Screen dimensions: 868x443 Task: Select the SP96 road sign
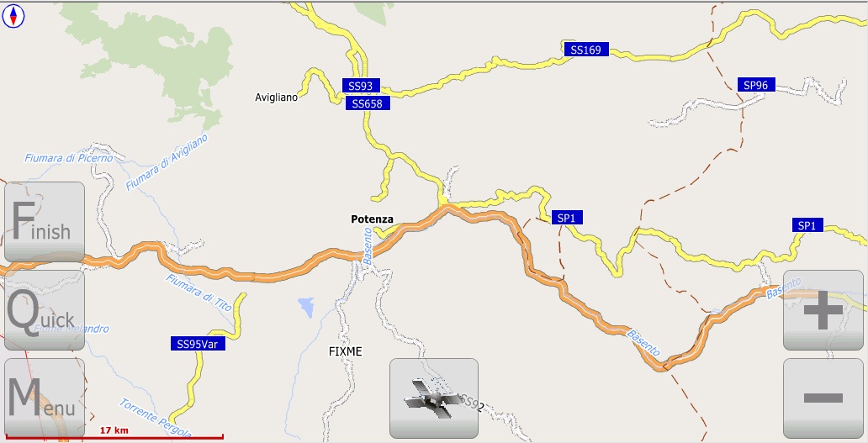(x=756, y=85)
